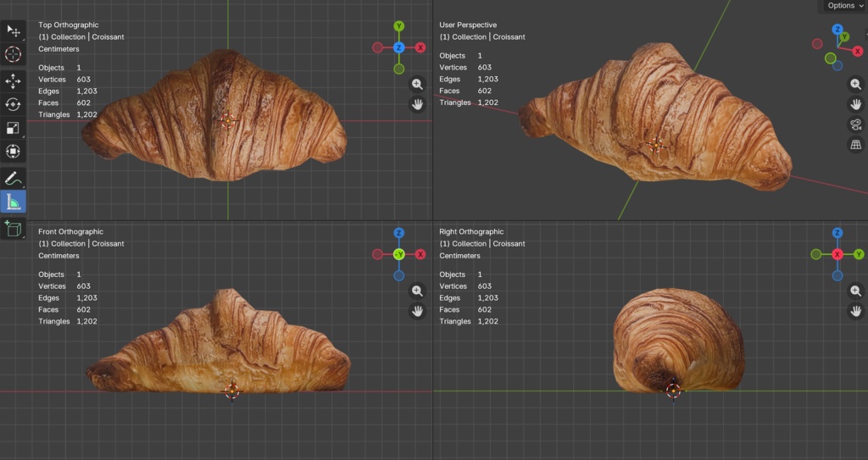Click green Y axis in User Perspective gizmo
Image resolution: width=868 pixels, height=460 pixels.
click(844, 37)
